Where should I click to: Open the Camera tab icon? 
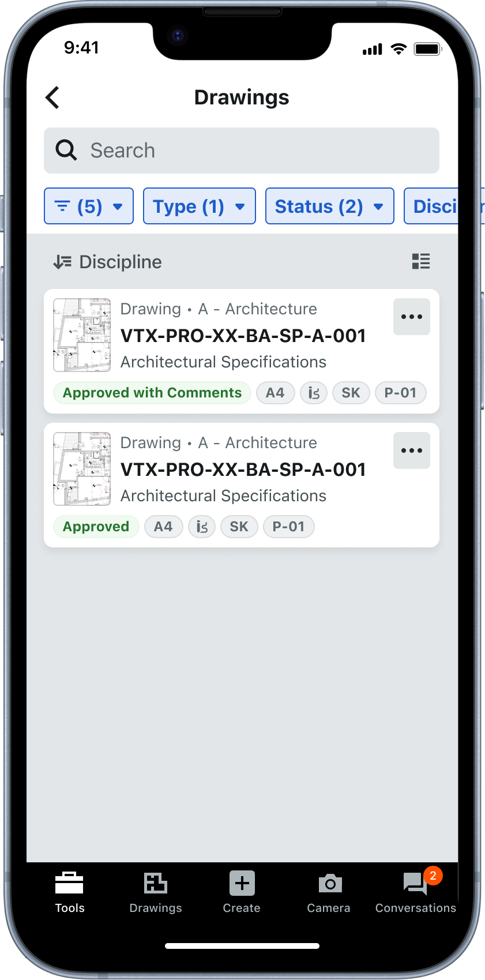coord(330,883)
